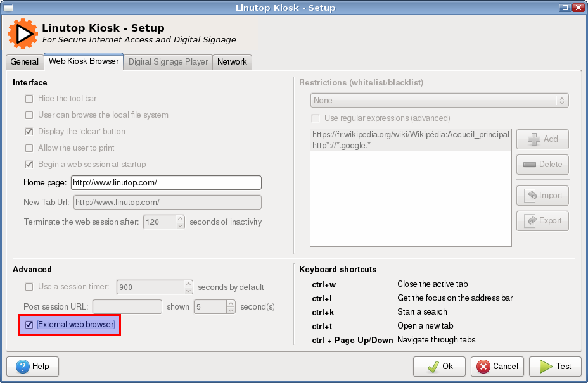588x383 pixels.
Task: Tick 'Use regular expressions (advanced)' checkbox
Action: [316, 118]
